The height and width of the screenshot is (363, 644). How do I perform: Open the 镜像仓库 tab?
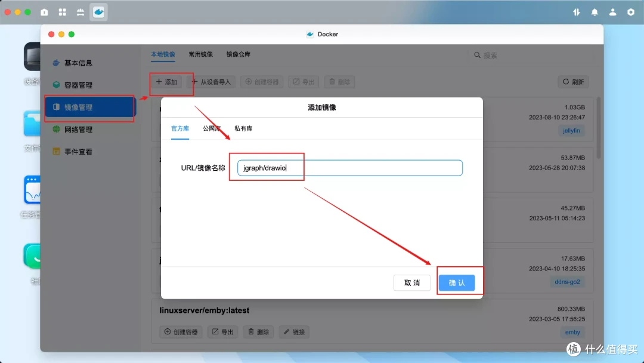click(x=238, y=54)
